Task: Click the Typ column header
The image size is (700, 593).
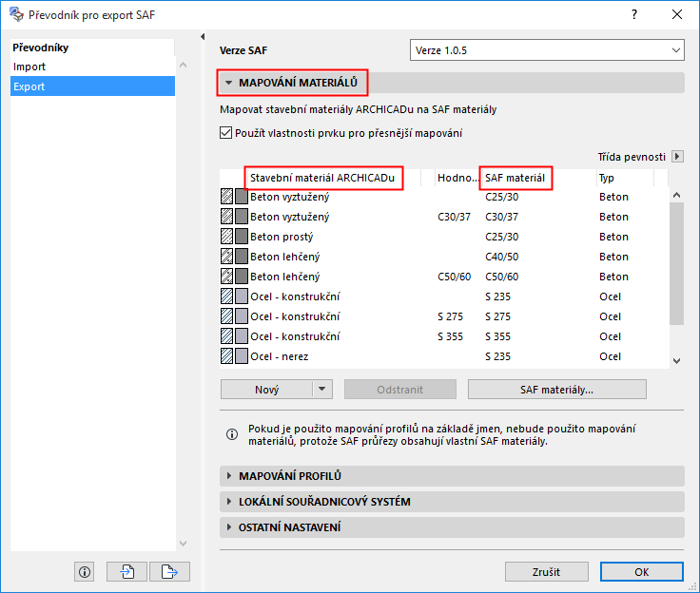Action: coord(607,178)
